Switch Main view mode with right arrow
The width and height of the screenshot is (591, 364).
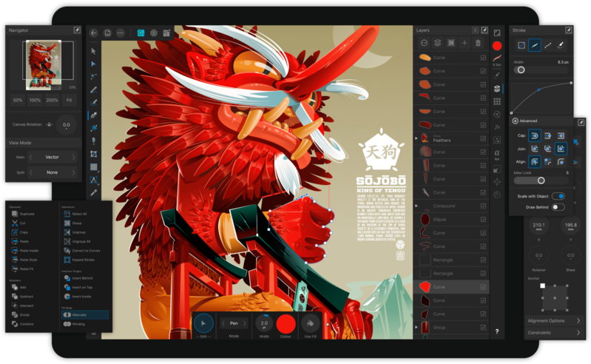[x=73, y=157]
